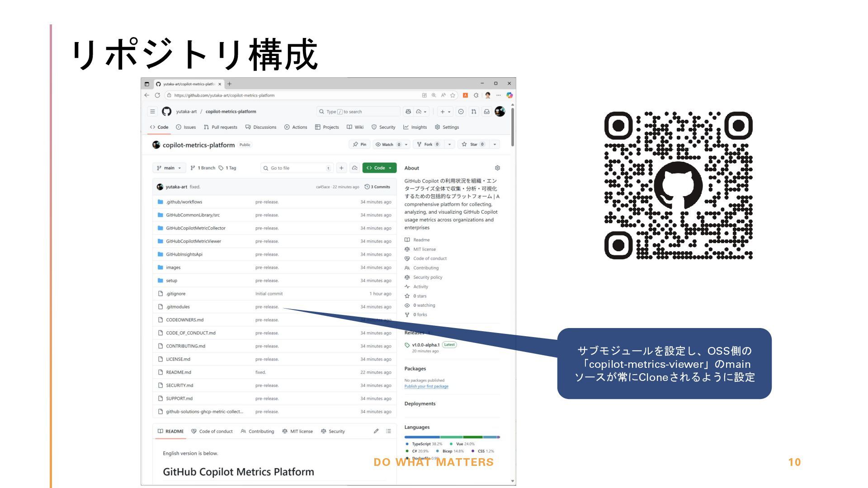Click the Edit README pencil icon

click(376, 431)
